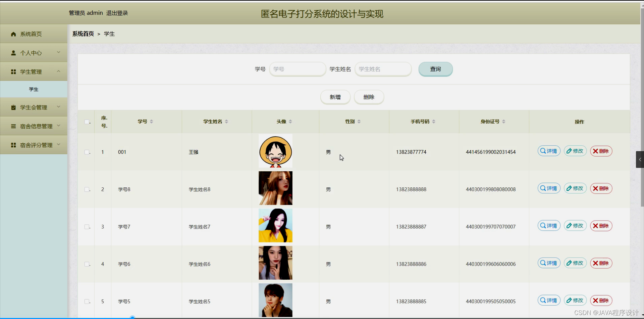This screenshot has width=644, height=319.
Task: Delete student 王强 row
Action: point(601,151)
